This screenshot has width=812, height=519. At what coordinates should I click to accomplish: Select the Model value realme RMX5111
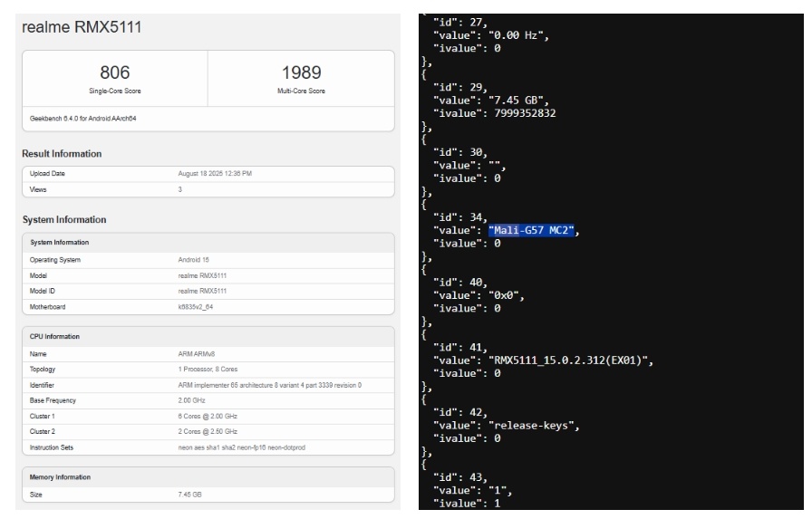pyautogui.click(x=202, y=275)
